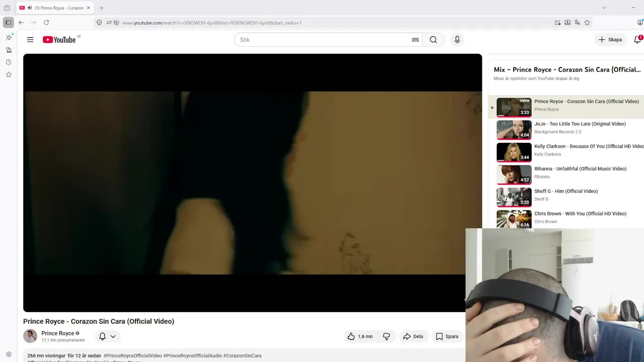Click the search magnifier button
644x362 pixels.
[x=433, y=40]
